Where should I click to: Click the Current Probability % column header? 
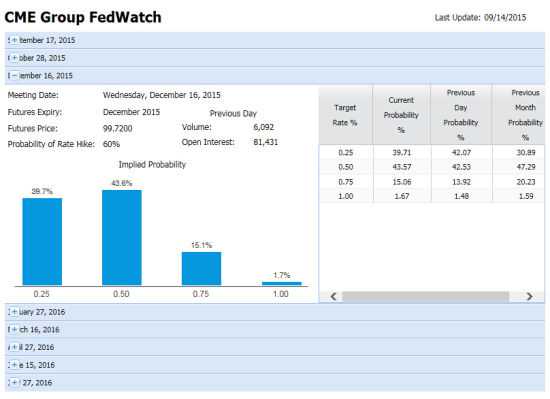(401, 115)
